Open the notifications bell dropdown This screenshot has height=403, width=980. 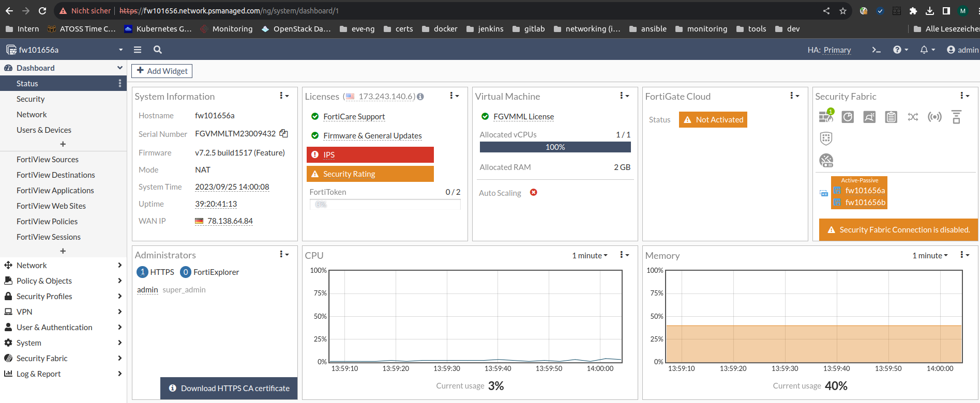927,50
